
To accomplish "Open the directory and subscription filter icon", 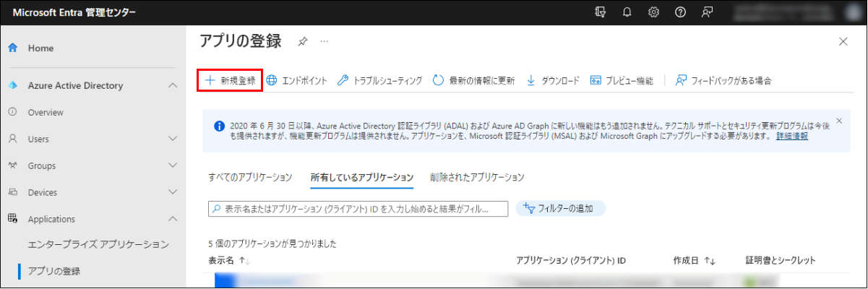I will coord(599,12).
